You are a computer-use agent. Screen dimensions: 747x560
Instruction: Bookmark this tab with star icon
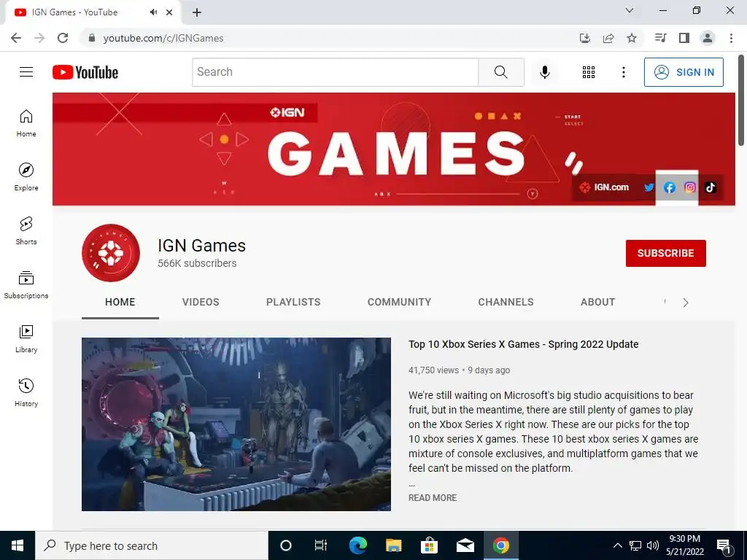pos(632,38)
